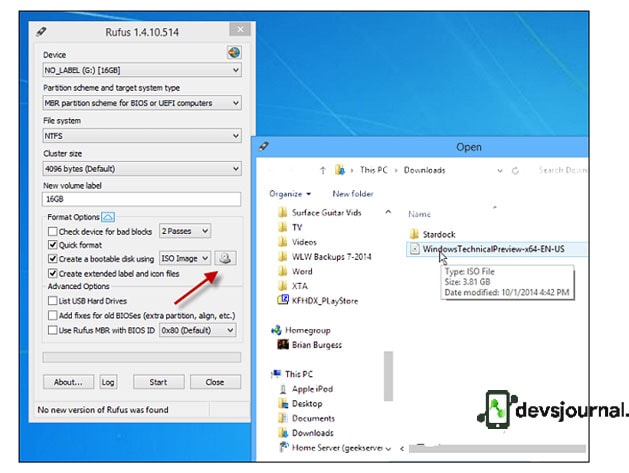Click the Rufus format progress bar
629x473 pixels.
tap(142, 357)
